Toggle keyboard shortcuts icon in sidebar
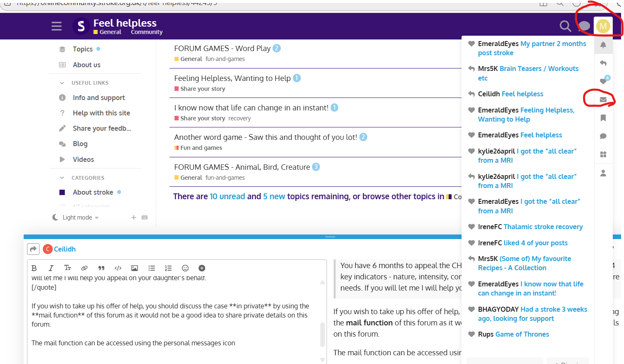The width and height of the screenshot is (624, 364). [145, 217]
